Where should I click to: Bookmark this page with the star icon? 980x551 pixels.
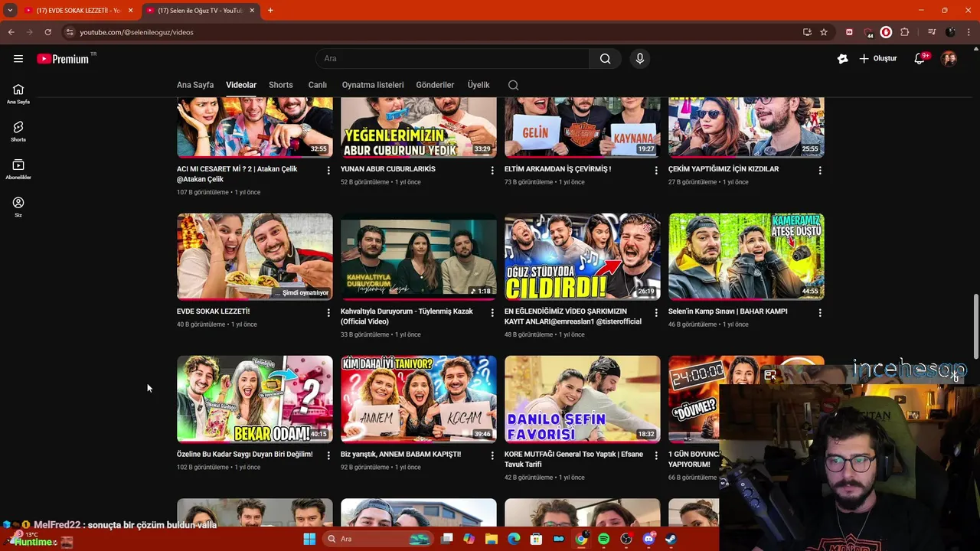(x=824, y=32)
